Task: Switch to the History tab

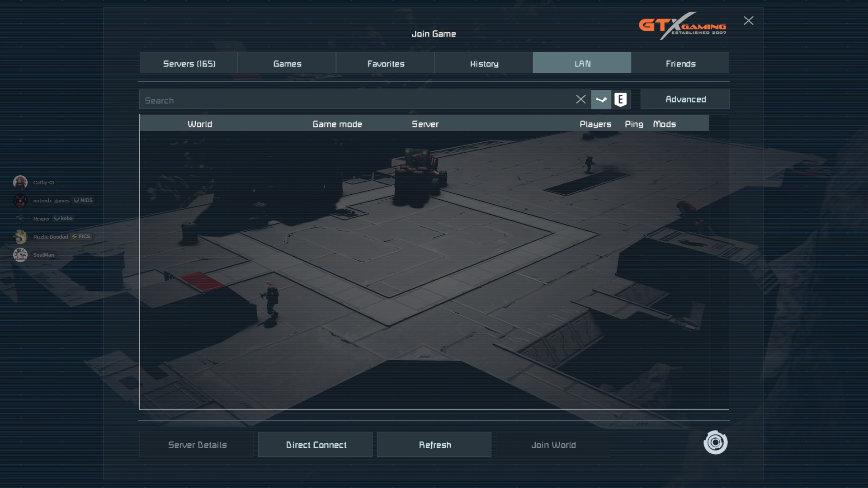Action: point(484,63)
